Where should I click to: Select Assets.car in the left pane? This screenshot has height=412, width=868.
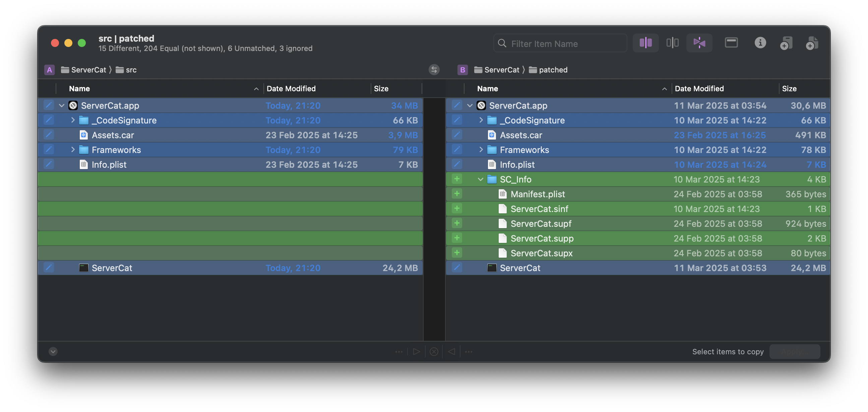[x=230, y=135]
